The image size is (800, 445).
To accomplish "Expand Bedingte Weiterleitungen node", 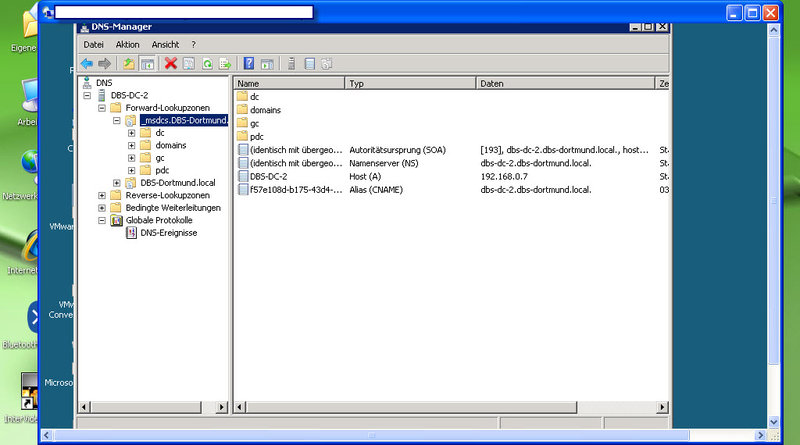I will 102,208.
